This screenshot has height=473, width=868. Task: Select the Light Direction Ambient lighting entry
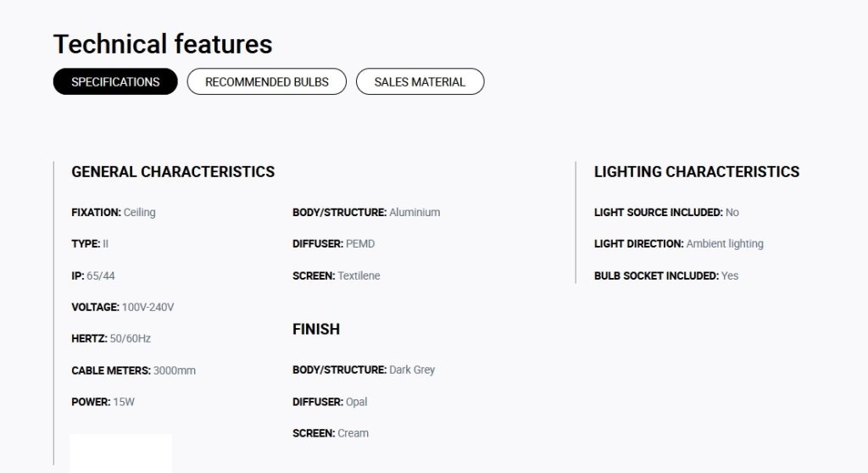pos(679,243)
